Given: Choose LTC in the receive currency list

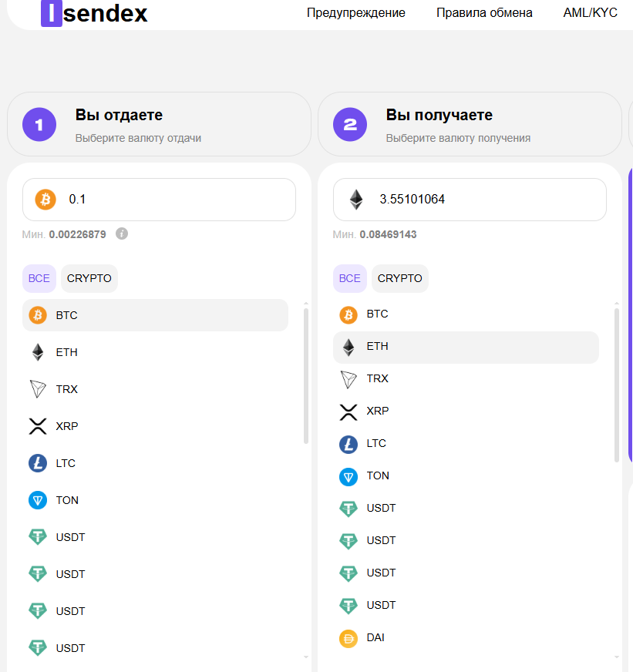Looking at the screenshot, I should (x=466, y=444).
